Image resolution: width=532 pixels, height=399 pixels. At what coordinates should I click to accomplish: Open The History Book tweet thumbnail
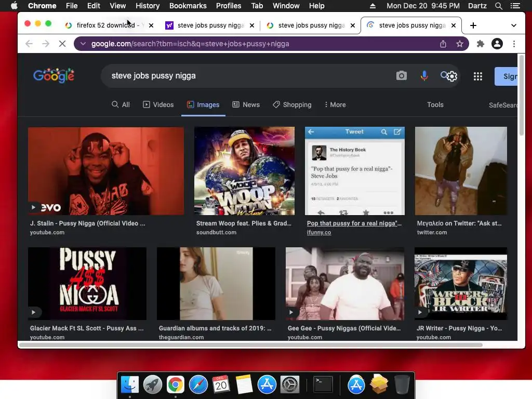click(x=354, y=171)
